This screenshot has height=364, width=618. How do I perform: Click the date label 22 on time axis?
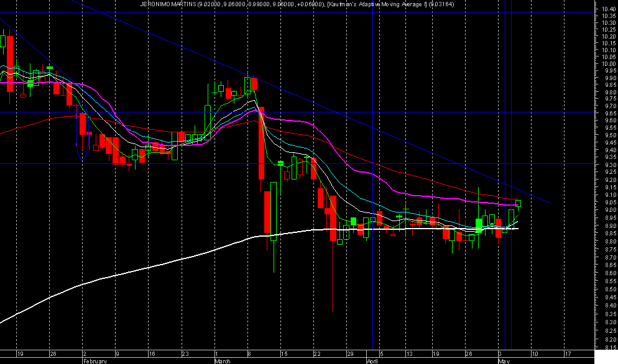pos(317,354)
